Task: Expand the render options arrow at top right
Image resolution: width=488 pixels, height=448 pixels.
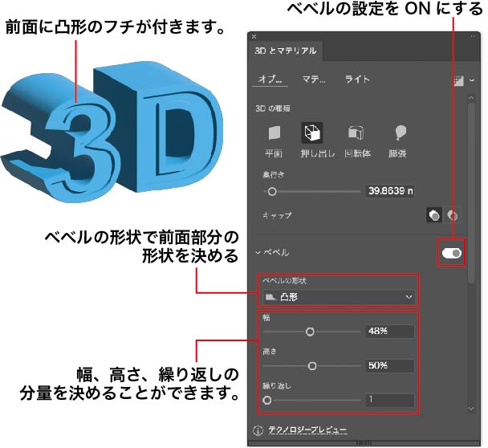Action: point(472,80)
